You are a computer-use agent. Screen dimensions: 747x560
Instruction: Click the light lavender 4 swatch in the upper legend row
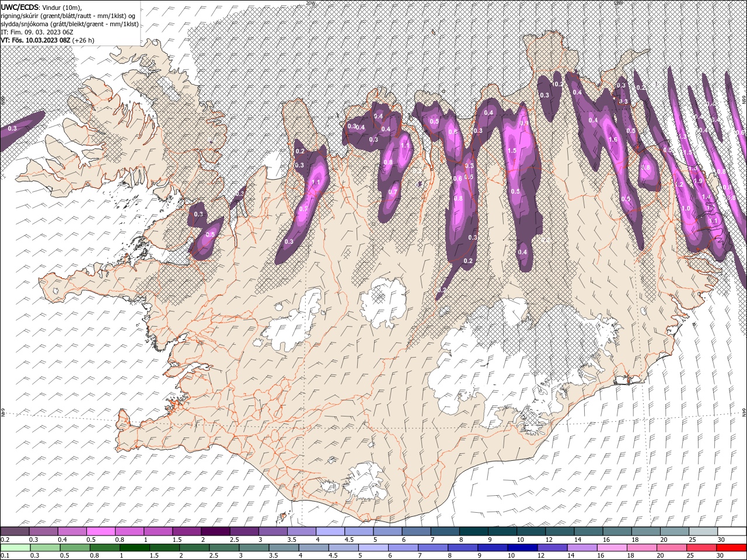(x=330, y=531)
